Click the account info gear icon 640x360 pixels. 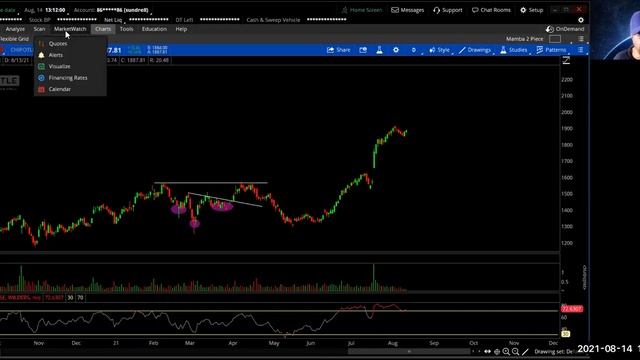pyautogui.click(x=581, y=20)
